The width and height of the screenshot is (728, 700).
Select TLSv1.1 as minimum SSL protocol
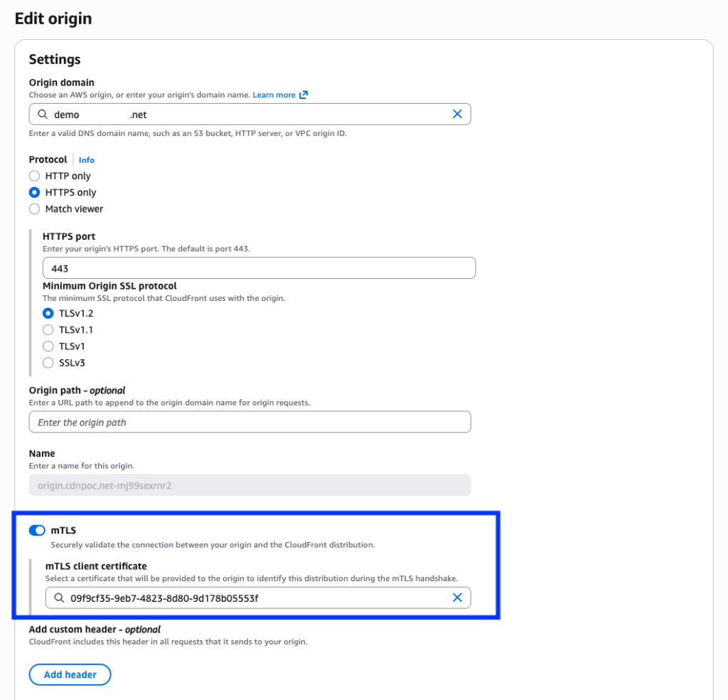click(x=48, y=329)
